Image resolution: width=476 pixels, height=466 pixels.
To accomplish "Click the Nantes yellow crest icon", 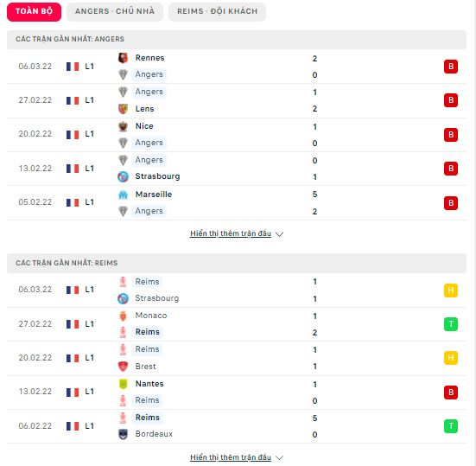I will [123, 384].
